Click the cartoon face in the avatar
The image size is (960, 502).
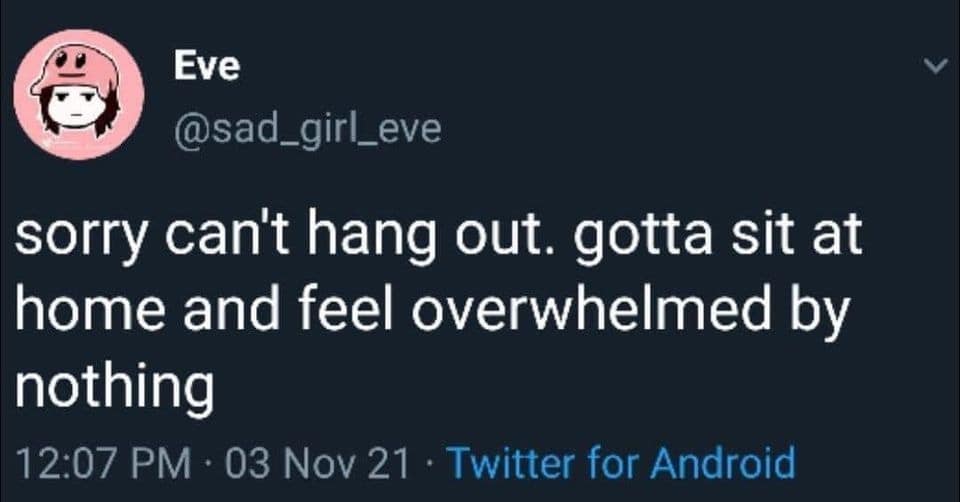(76, 108)
